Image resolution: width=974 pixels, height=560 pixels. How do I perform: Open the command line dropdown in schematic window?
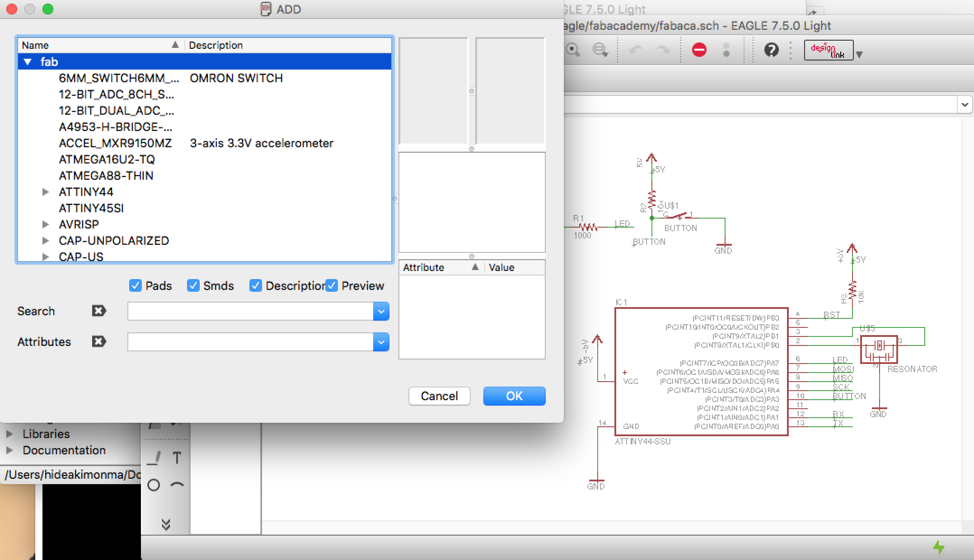click(965, 105)
